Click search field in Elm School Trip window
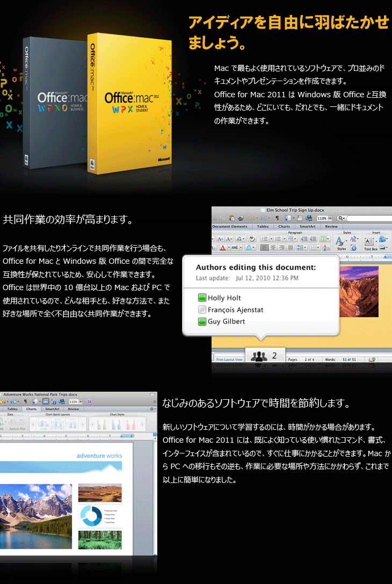 (366, 219)
